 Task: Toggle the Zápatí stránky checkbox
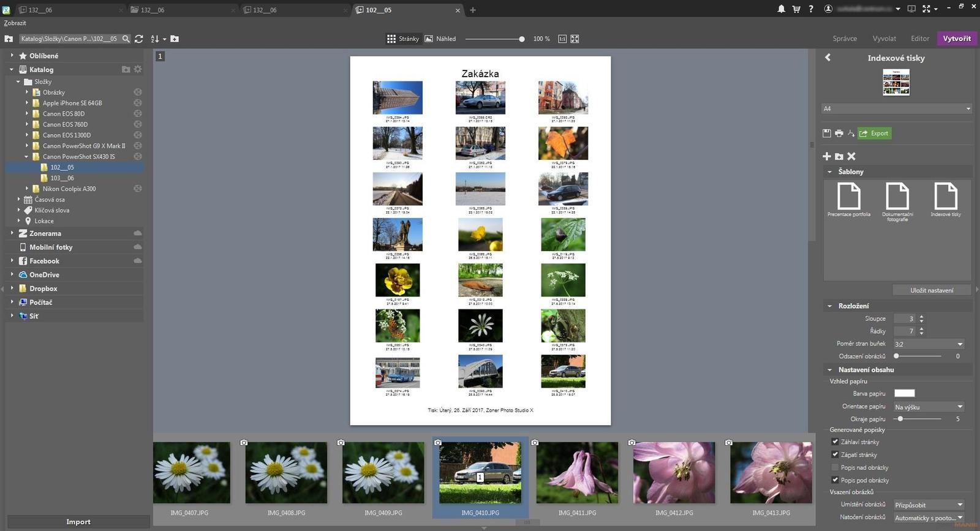835,454
